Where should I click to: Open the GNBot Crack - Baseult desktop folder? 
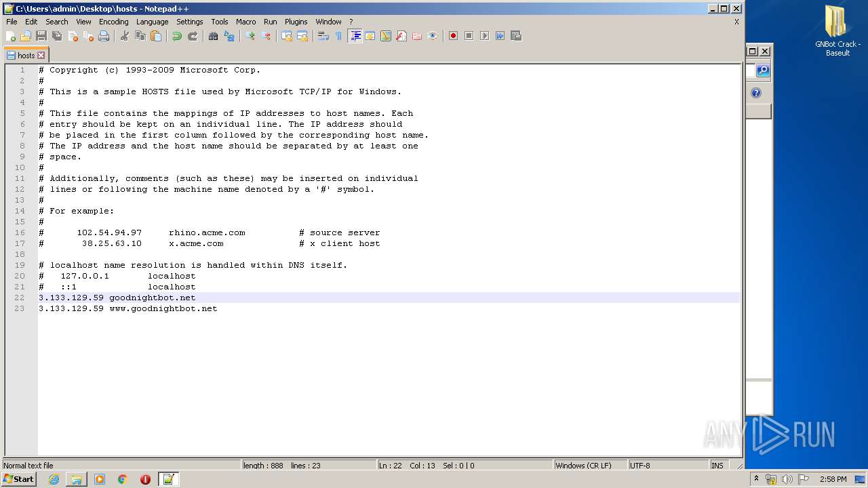click(x=837, y=31)
